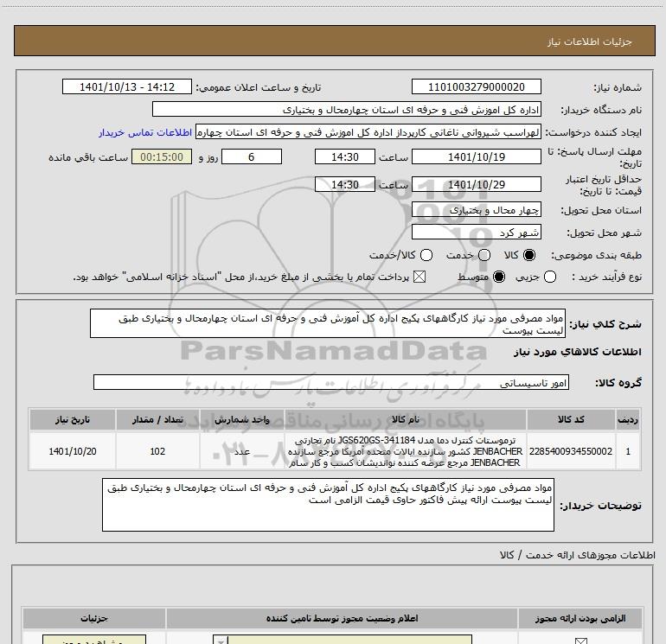The width and height of the screenshot is (666, 644).
Task: Click the unit cell عدد
Action: (x=241, y=451)
